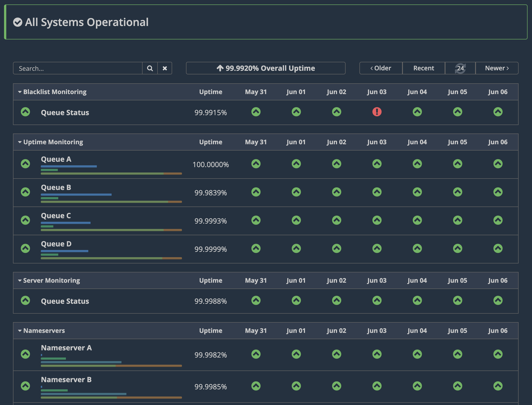Click Queue A's green status icon
Screen dimensions: 532x405
coord(25,164)
